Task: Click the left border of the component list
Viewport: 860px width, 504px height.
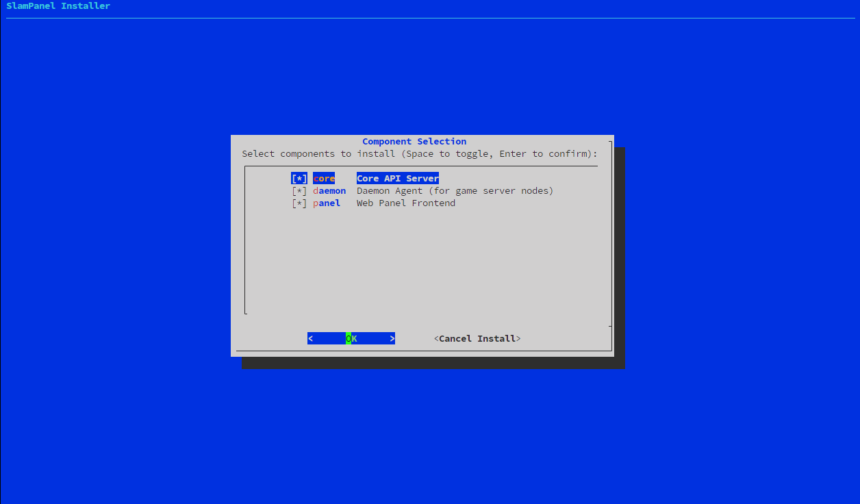Action: (245, 240)
